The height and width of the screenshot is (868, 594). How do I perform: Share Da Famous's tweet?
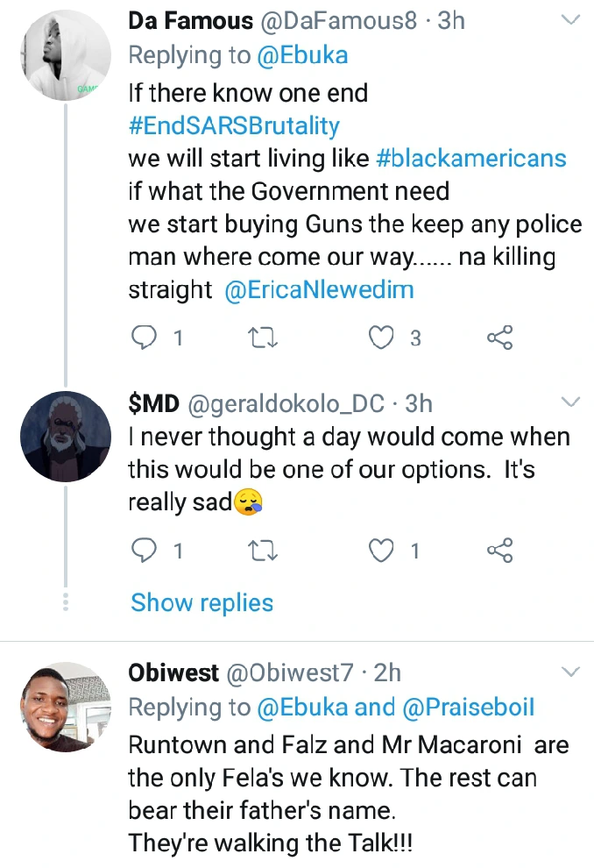pos(499,338)
